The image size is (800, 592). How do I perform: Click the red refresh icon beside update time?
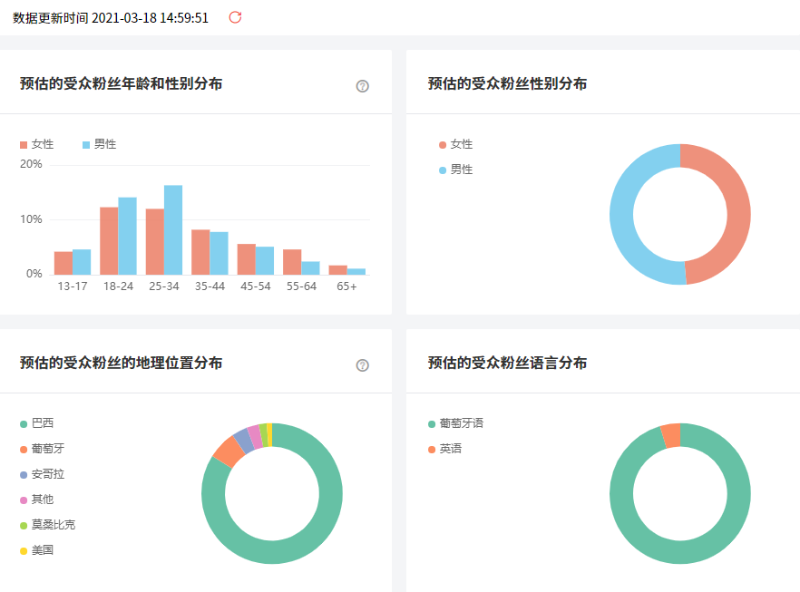tap(235, 17)
